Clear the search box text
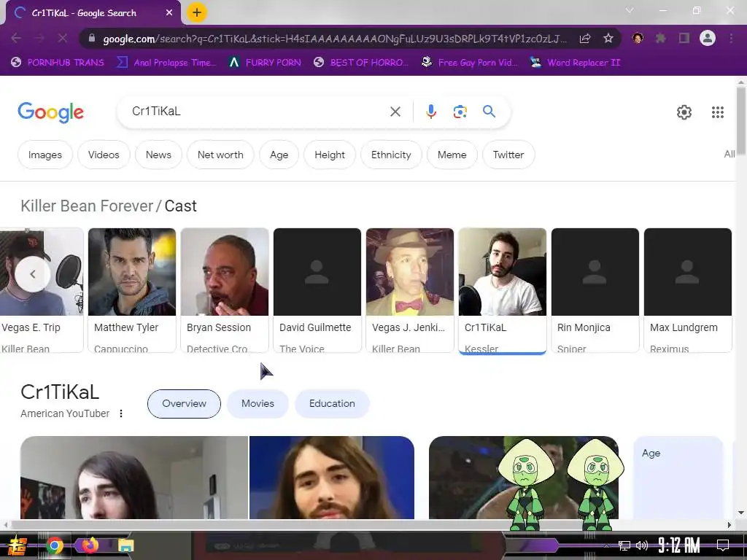Viewport: 747px width, 560px height. (395, 112)
